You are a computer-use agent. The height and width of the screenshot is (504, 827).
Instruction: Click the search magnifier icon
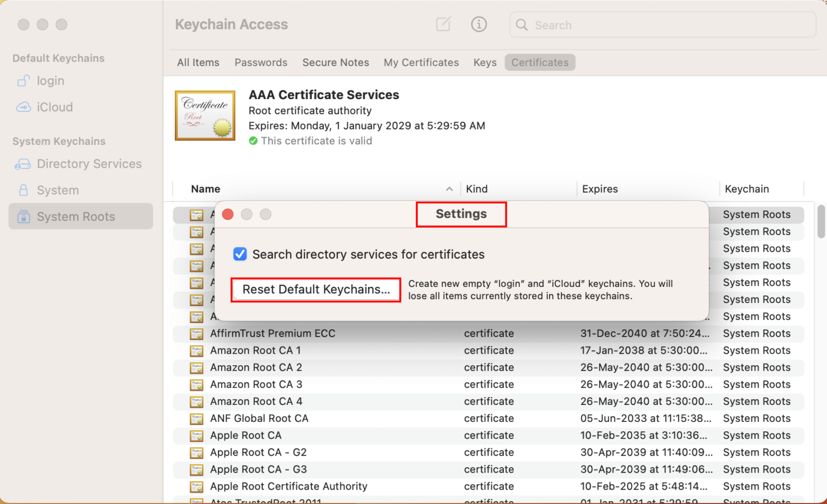tap(522, 25)
